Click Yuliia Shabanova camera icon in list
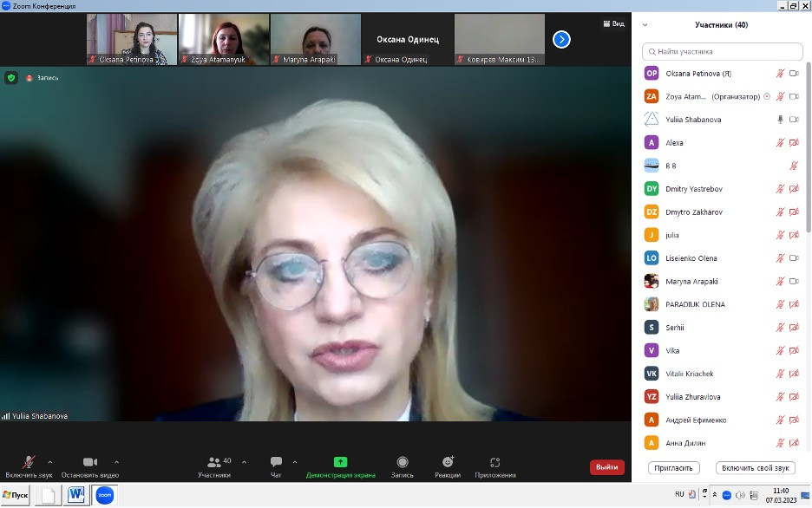 [x=794, y=120]
